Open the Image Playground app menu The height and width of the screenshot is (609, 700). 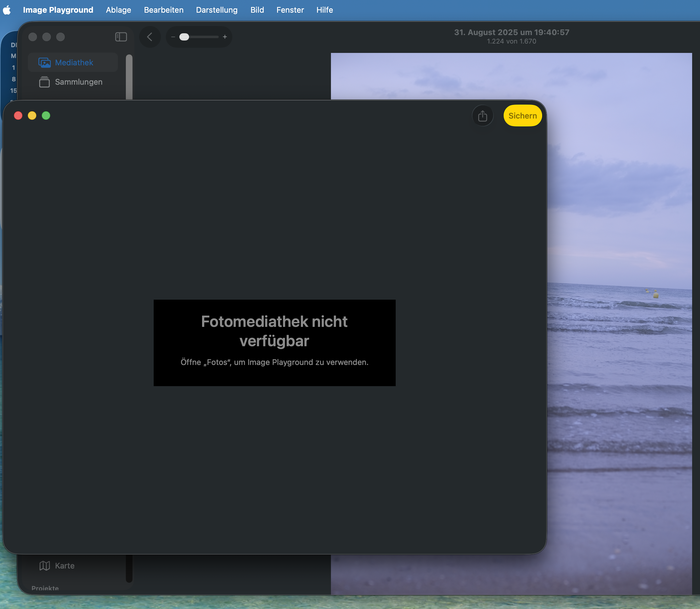pos(58,10)
